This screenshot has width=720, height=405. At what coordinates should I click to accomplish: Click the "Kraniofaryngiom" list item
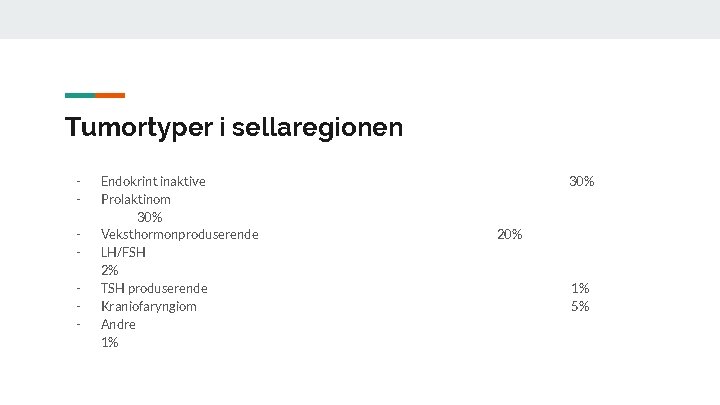[148, 307]
